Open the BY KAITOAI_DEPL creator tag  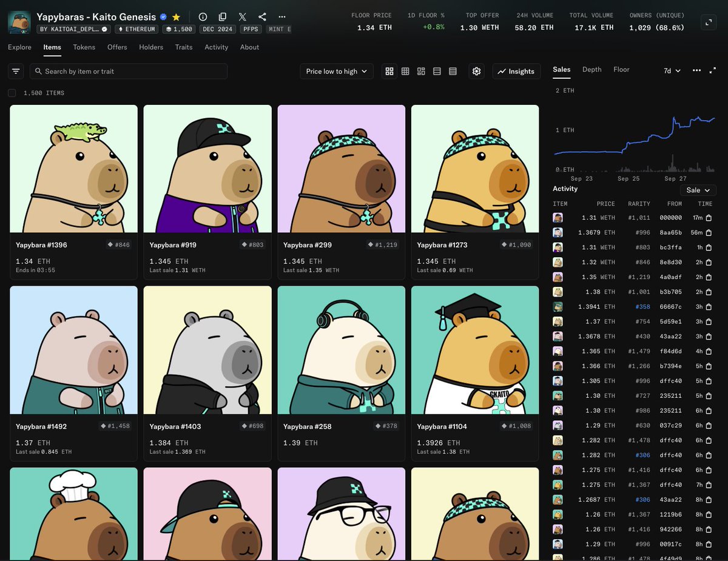click(x=73, y=29)
